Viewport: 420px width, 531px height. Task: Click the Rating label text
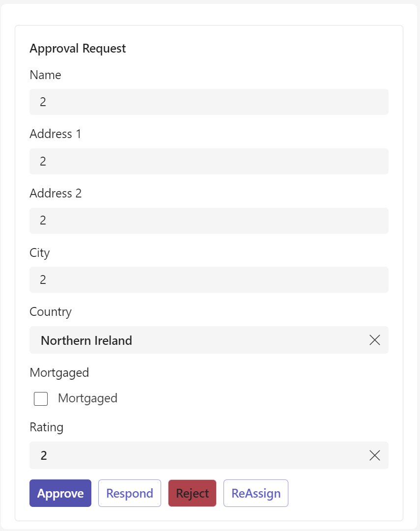click(46, 427)
